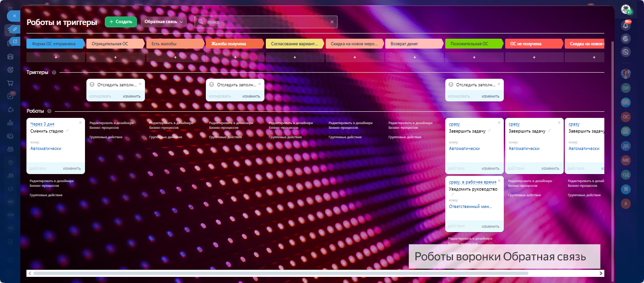
Task: Open chat with ДК avatar
Action: point(626,146)
